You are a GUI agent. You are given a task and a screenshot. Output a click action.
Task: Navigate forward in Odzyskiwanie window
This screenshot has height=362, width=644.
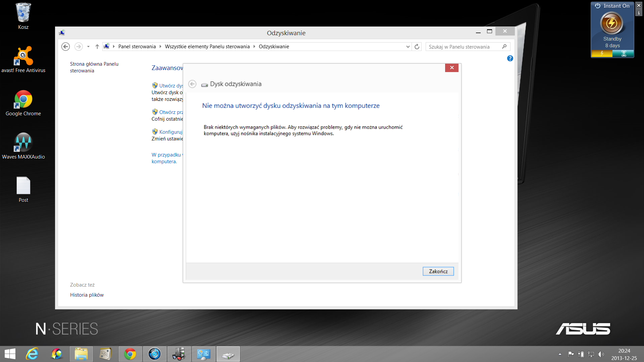tap(78, 47)
